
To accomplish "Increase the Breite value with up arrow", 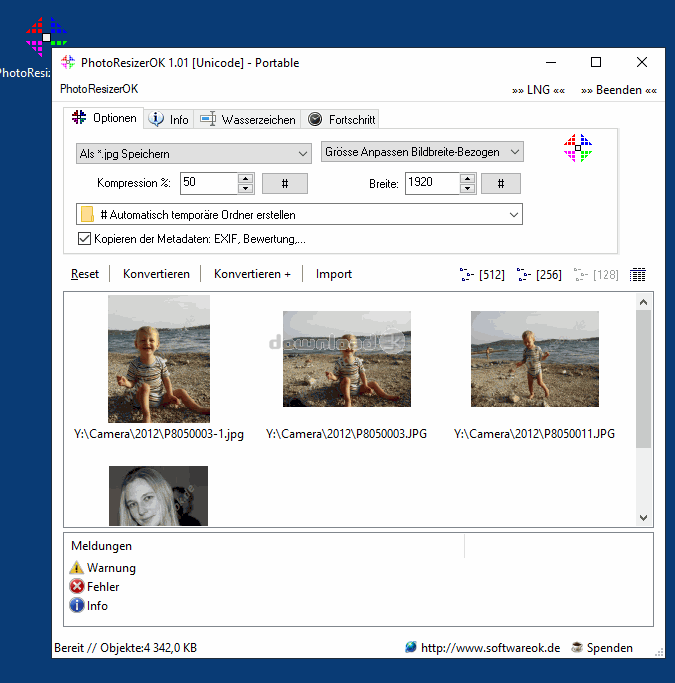I will 467,178.
